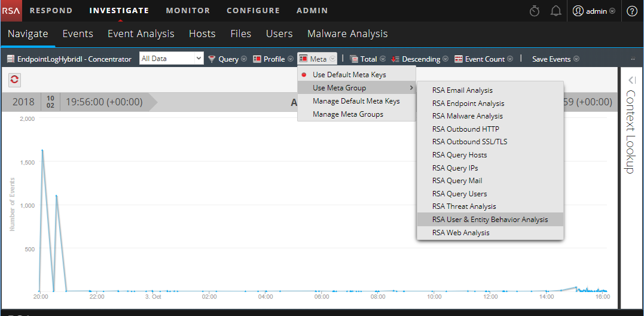
Task: Switch to the Event Analysis tab
Action: point(141,34)
